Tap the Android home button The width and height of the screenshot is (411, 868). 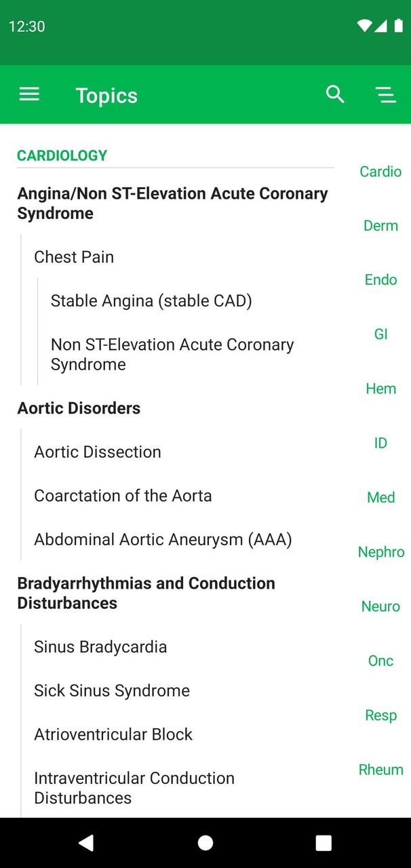click(x=205, y=842)
